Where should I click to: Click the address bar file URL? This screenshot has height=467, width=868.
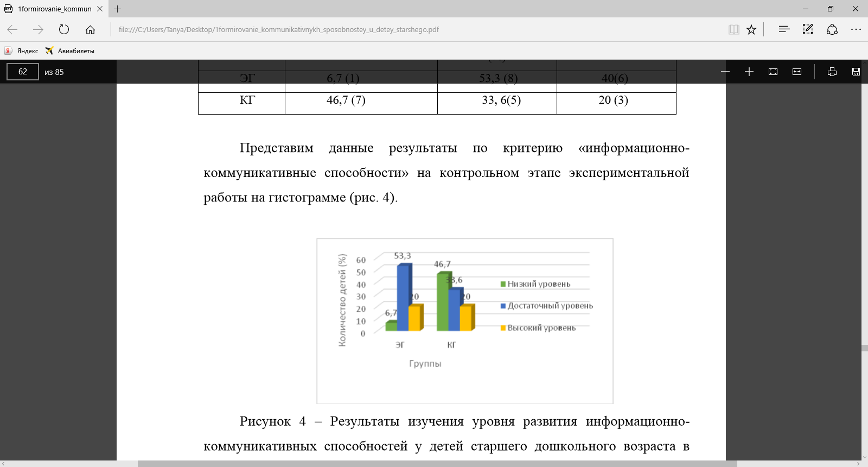[278, 29]
